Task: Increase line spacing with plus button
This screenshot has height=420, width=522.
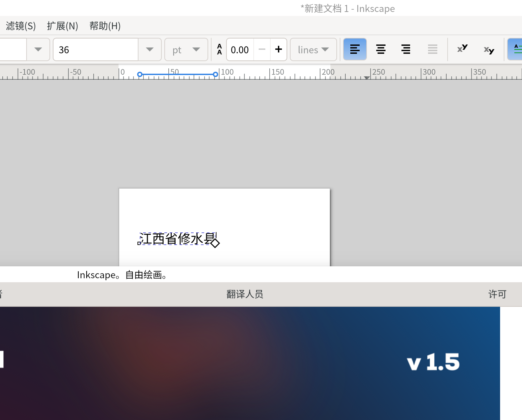Action: tap(279, 49)
